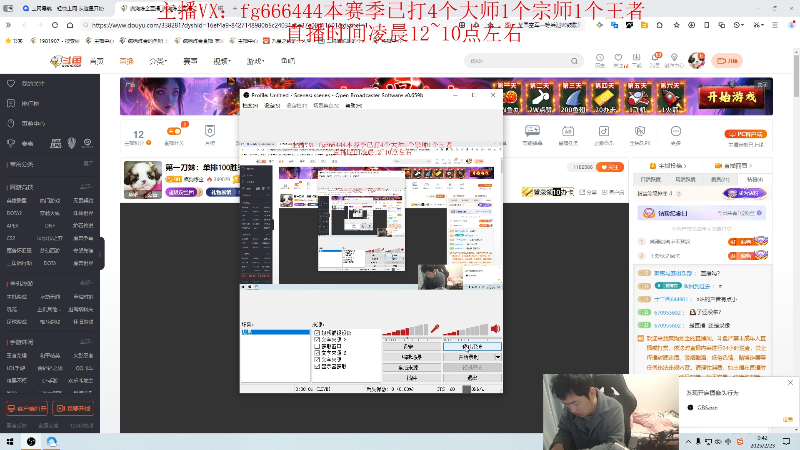Expand hidden system tray icons chevron

click(688, 441)
